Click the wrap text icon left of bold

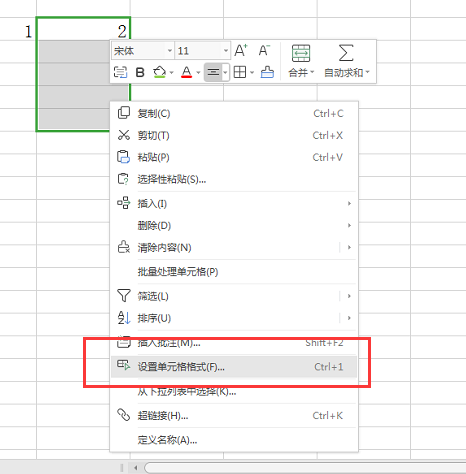point(120,72)
